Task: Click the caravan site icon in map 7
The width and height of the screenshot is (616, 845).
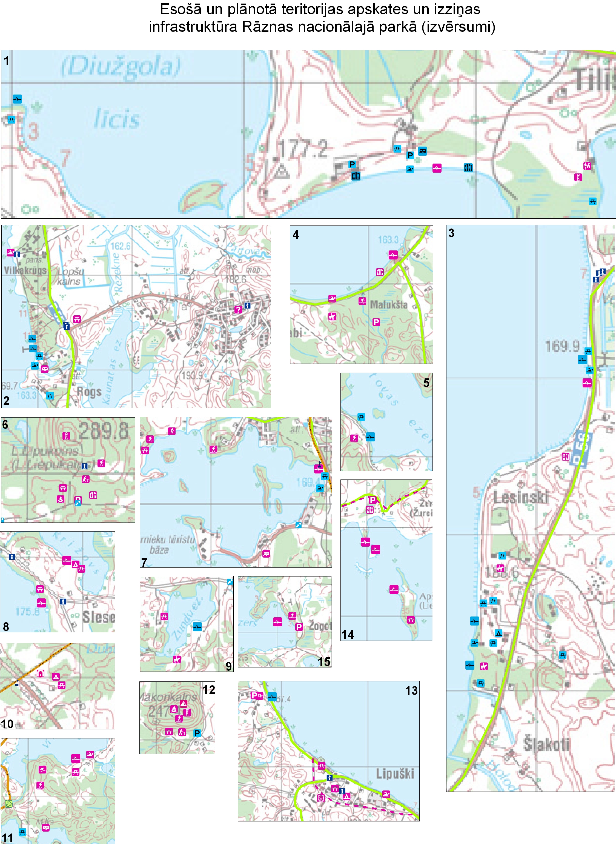Action: pos(266,553)
